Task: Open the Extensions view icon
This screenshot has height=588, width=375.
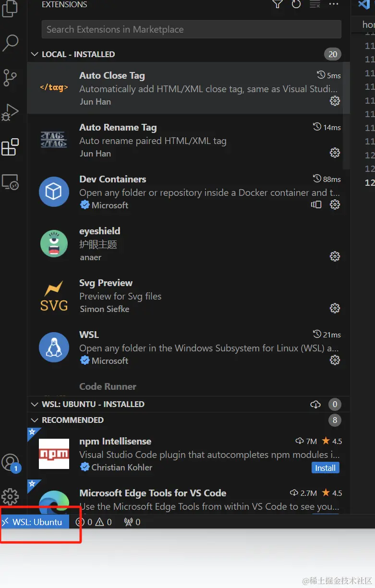Action: pyautogui.click(x=10, y=147)
